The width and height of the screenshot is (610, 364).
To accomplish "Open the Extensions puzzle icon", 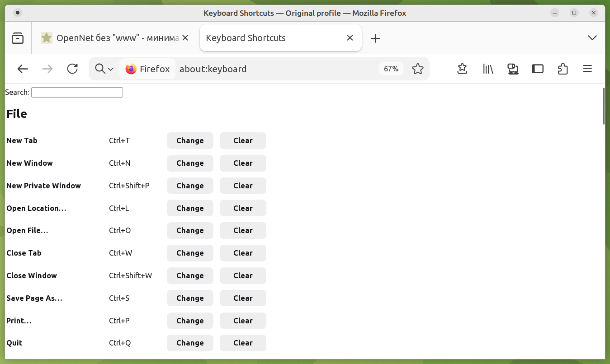I will click(563, 69).
